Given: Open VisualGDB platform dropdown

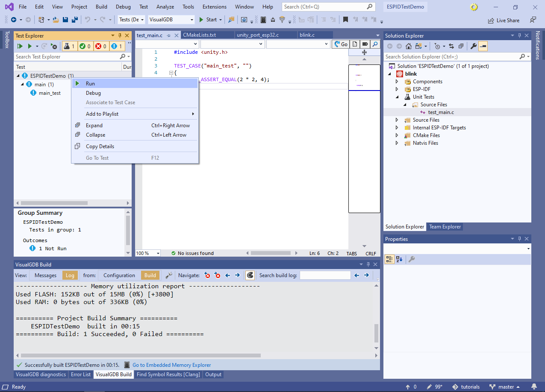Looking at the screenshot, I should click(171, 20).
